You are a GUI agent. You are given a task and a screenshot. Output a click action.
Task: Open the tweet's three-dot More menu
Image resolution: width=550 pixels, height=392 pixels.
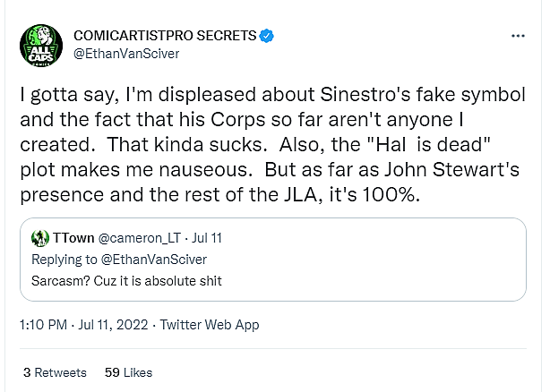tap(517, 36)
